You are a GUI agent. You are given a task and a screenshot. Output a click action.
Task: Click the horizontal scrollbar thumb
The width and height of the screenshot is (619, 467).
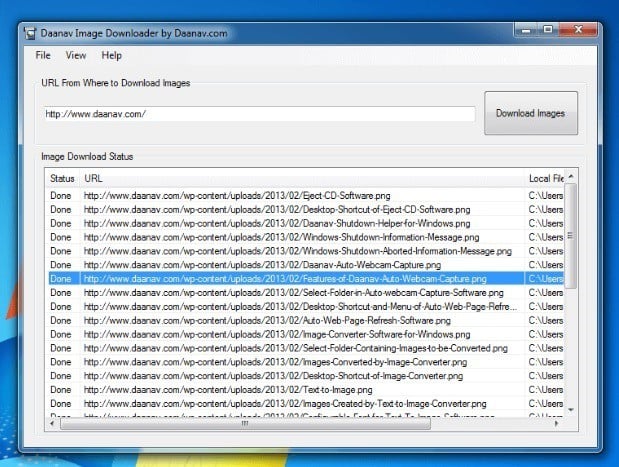click(245, 424)
